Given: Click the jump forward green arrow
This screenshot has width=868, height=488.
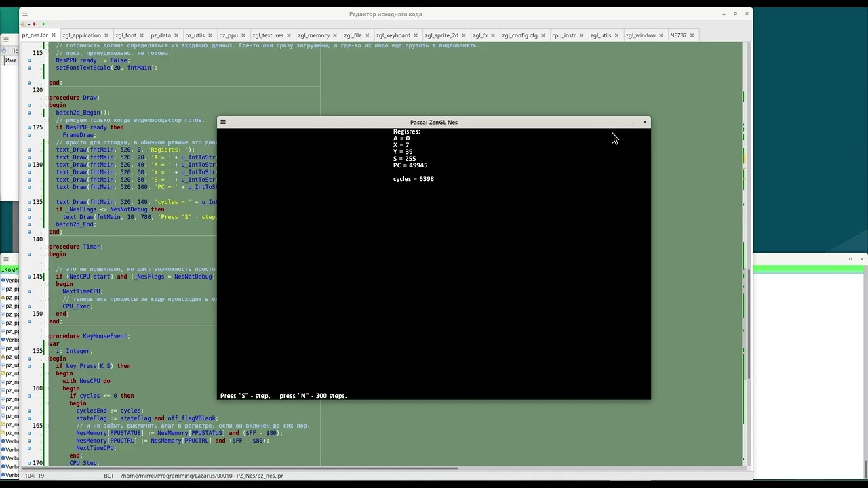Looking at the screenshot, I should click(x=42, y=24).
